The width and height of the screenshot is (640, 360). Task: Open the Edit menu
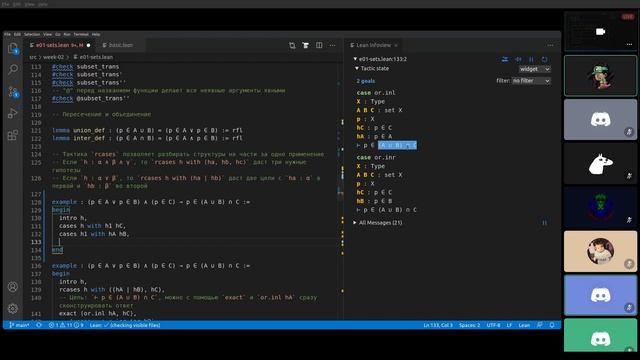tap(17, 34)
